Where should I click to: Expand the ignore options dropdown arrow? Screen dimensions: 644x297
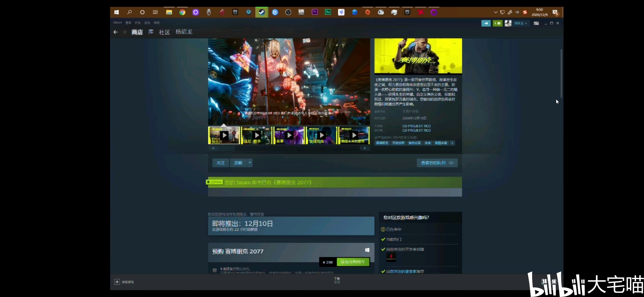[x=250, y=163]
